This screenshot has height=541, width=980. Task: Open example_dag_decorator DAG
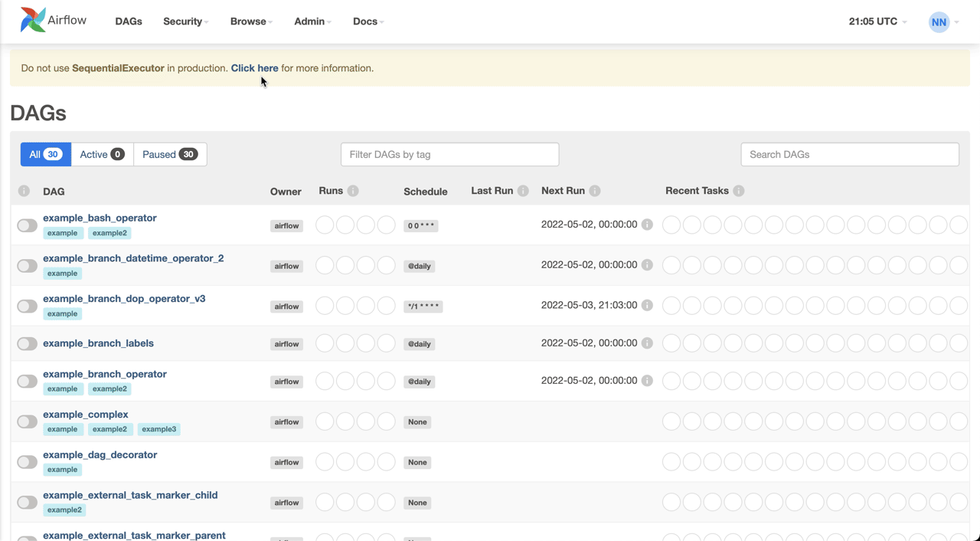100,454
